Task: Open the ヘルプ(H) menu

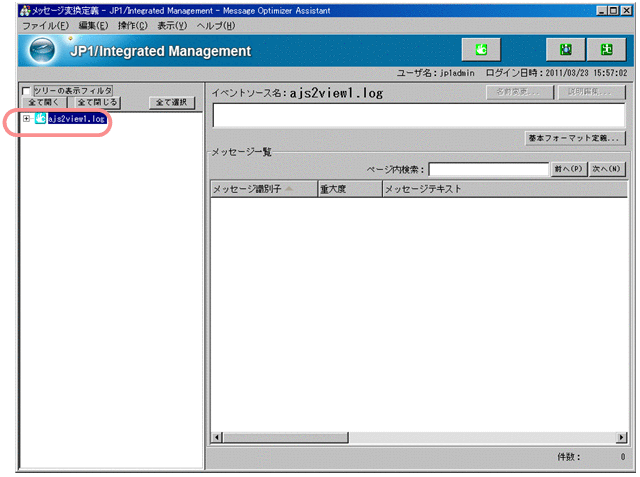Action: pos(216,26)
